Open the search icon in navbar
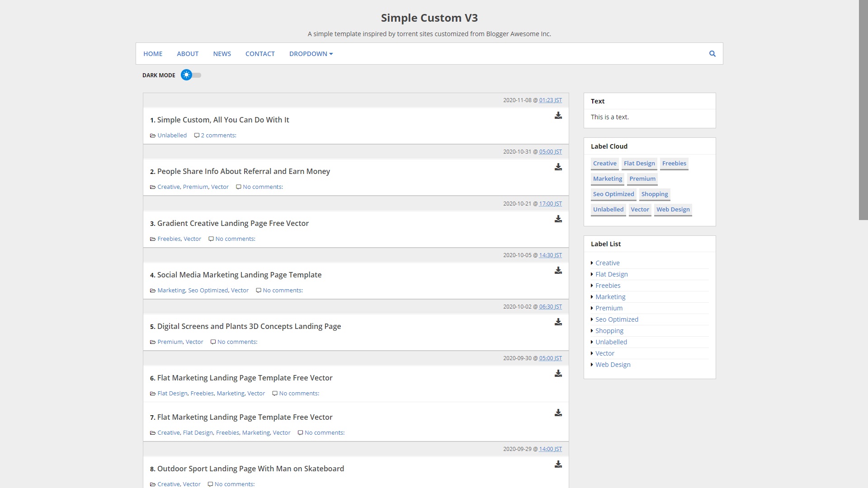Viewport: 868px width, 488px height. (712, 54)
